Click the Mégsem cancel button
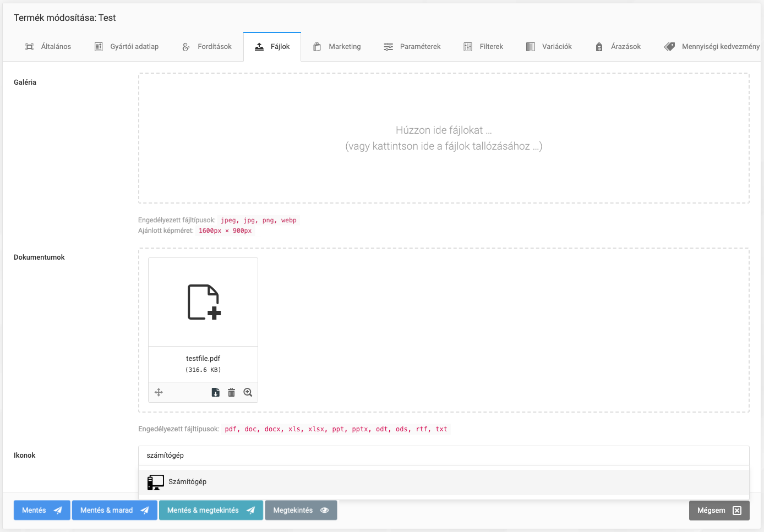 719,510
